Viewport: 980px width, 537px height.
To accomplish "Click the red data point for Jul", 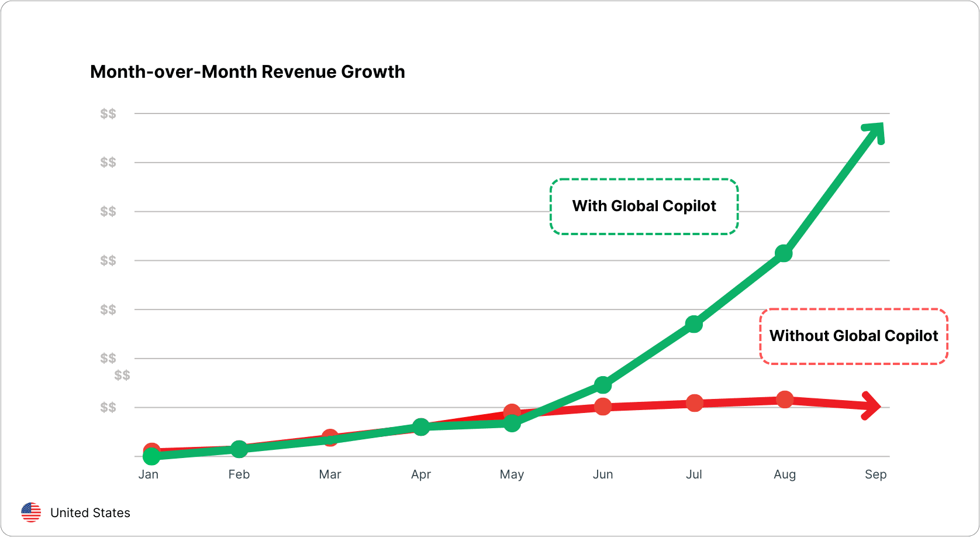I will click(x=694, y=403).
